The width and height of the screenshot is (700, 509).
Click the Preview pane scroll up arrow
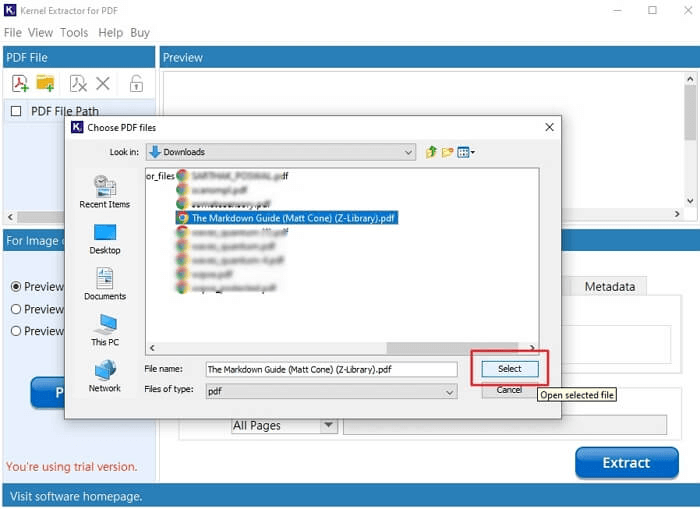point(690,79)
